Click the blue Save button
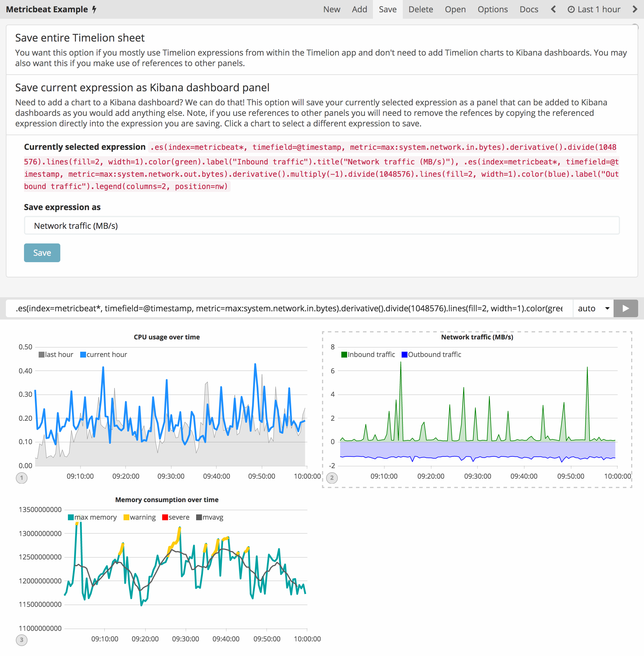 [x=42, y=253]
